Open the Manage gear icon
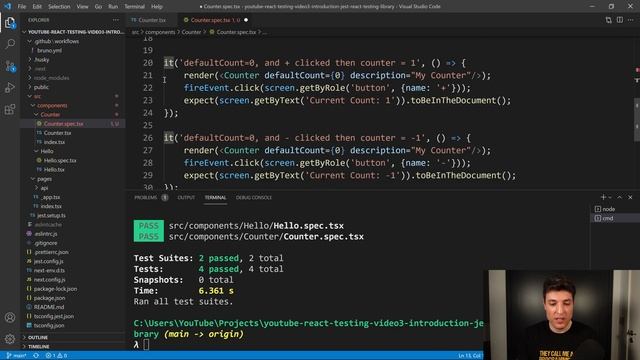This screenshot has width=640, height=360. (10, 338)
